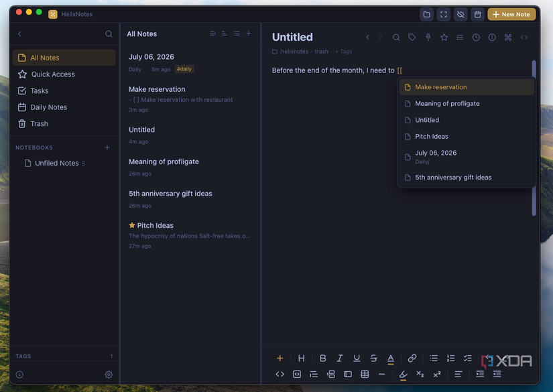Choose 5th anniversary gift ideas in suggestions
This screenshot has height=392, width=553.
point(467,178)
